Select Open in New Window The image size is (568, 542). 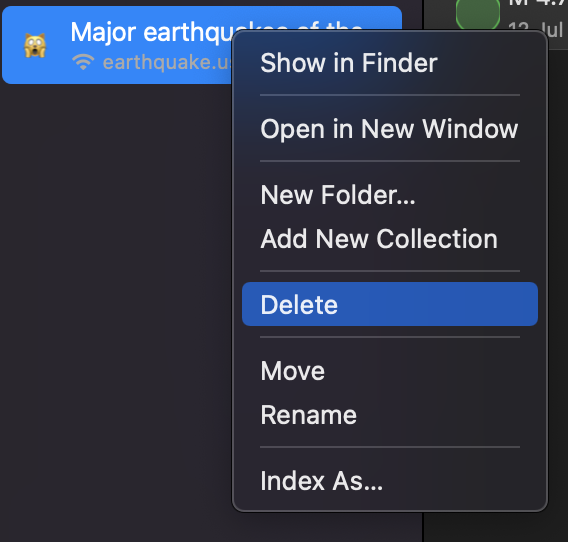(x=390, y=129)
